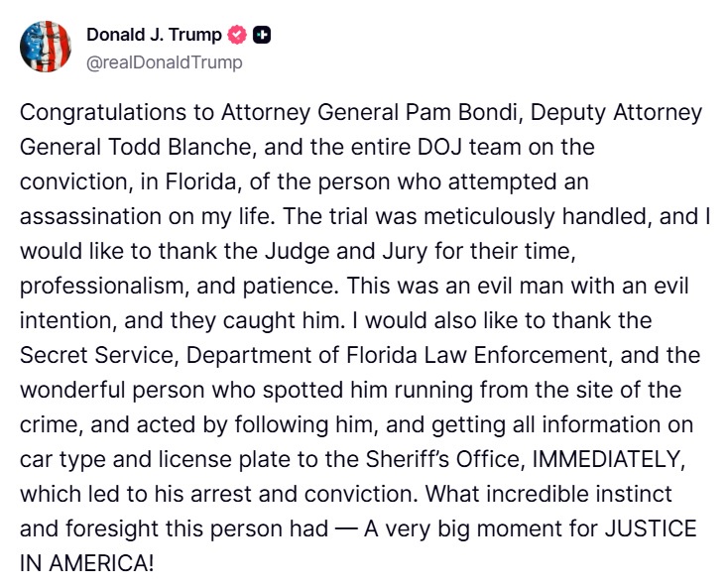The image size is (728, 586).
Task: Click the name "Todd Blanche" in the post
Action: tap(156, 148)
